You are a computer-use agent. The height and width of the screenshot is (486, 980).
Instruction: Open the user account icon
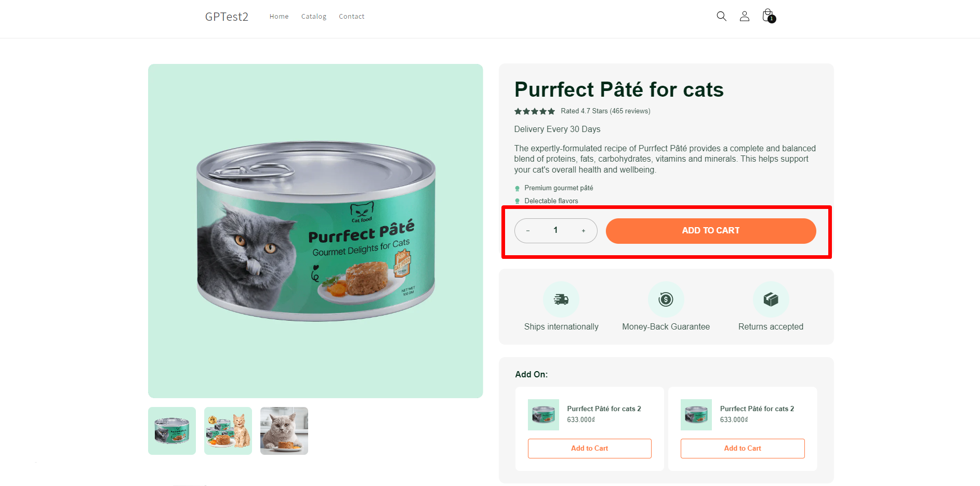click(x=744, y=16)
